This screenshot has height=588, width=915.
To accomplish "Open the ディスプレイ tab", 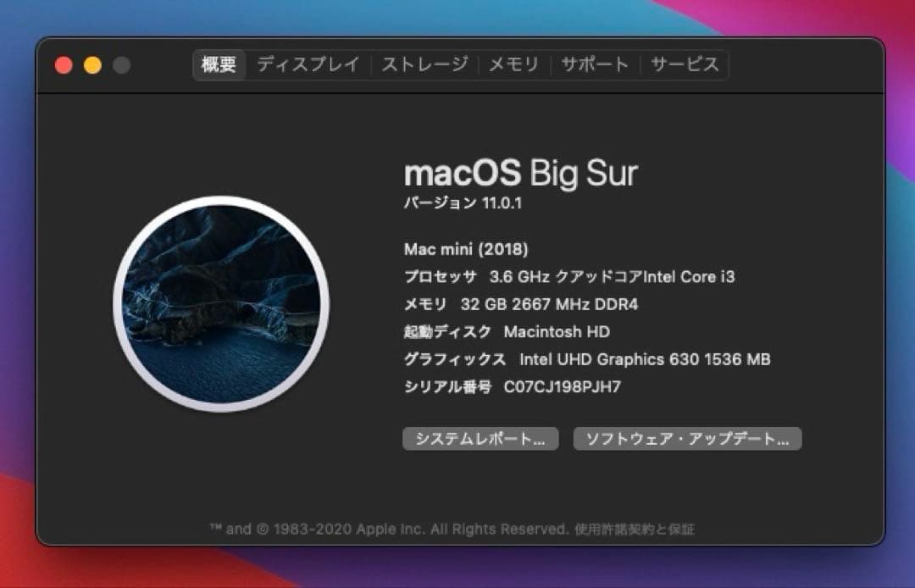I will tap(308, 64).
